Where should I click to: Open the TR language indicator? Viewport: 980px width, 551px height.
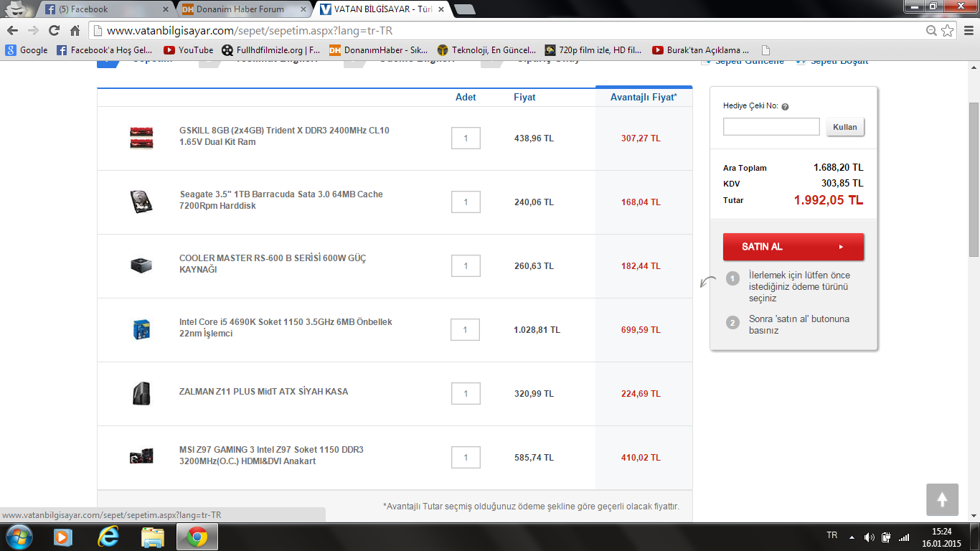point(832,535)
